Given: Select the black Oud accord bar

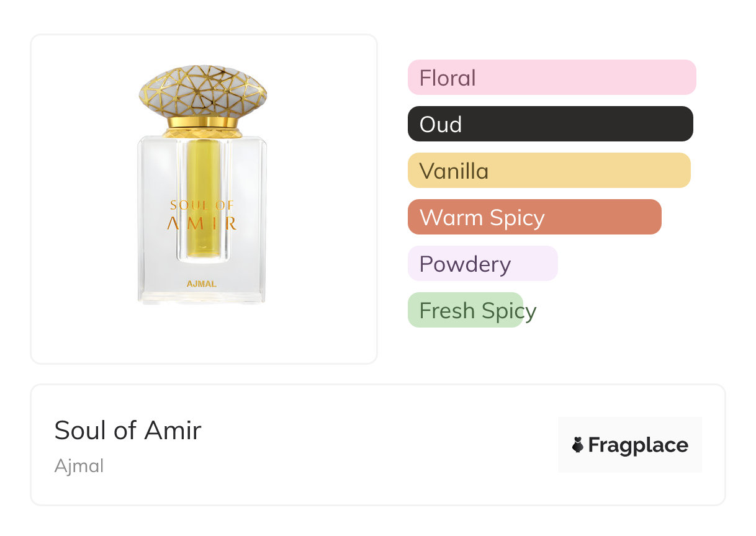Looking at the screenshot, I should (x=550, y=124).
